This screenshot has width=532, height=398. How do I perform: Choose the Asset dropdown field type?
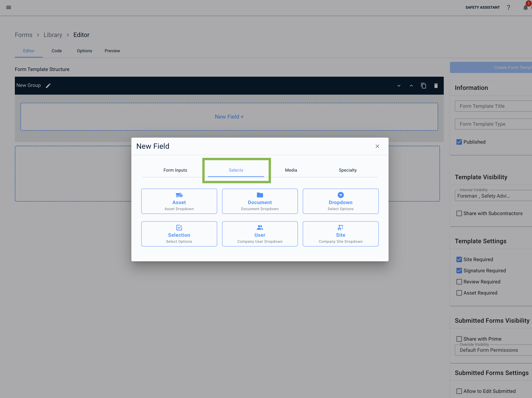pos(179,201)
